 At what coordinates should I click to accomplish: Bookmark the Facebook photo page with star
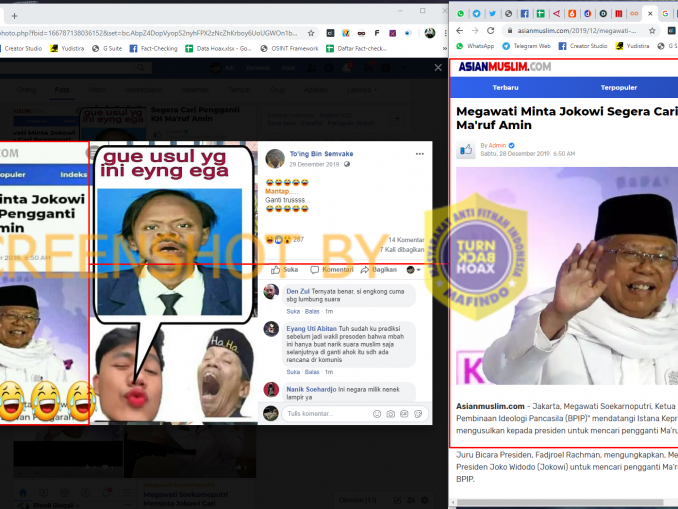click(x=310, y=33)
